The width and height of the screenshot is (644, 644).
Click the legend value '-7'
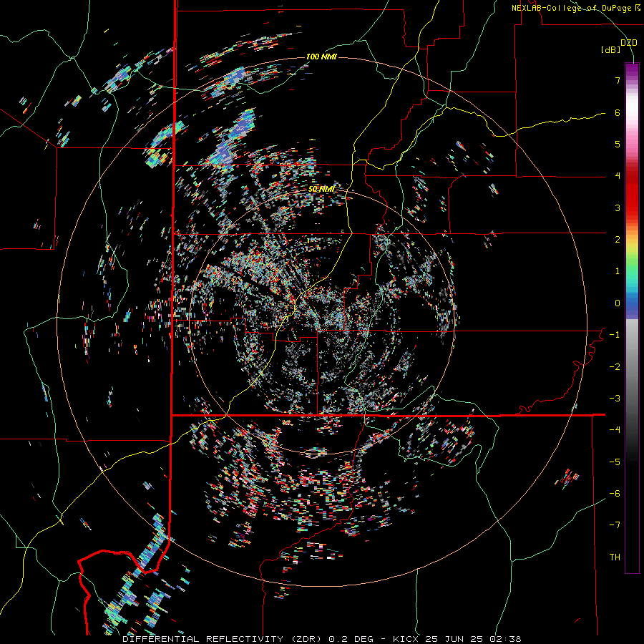[615, 525]
